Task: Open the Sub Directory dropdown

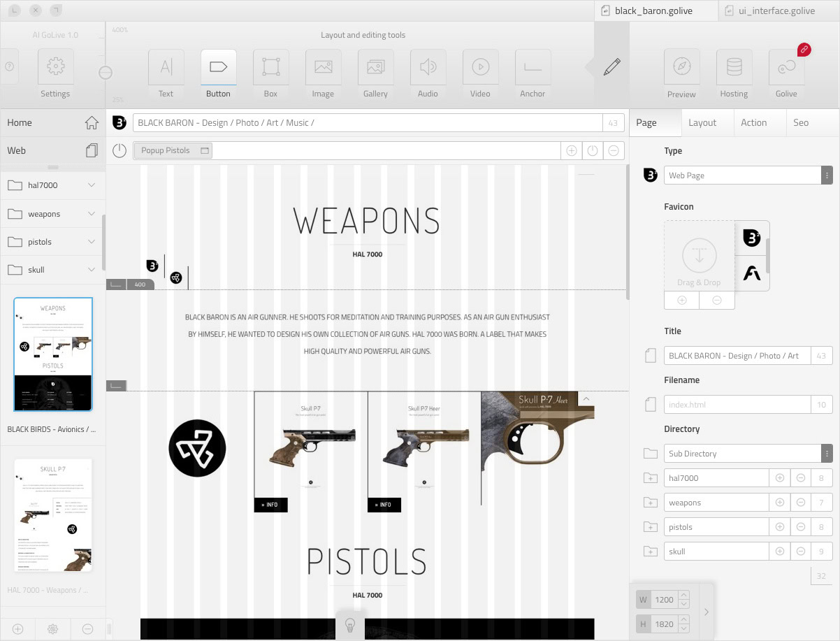Action: coord(827,454)
